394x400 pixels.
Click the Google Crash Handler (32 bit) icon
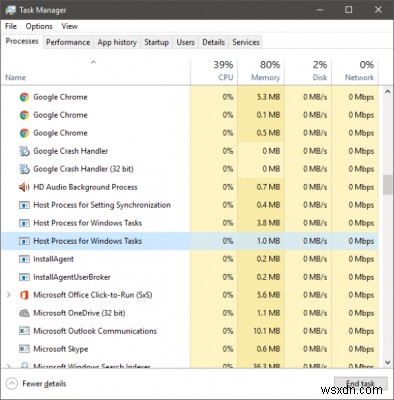[x=24, y=169]
